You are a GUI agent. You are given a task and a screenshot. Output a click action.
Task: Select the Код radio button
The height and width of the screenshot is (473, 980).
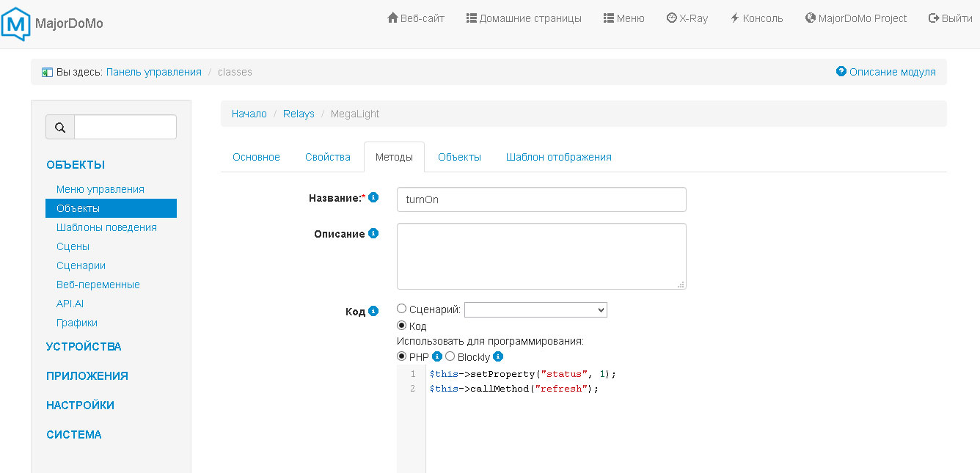pyautogui.click(x=401, y=326)
